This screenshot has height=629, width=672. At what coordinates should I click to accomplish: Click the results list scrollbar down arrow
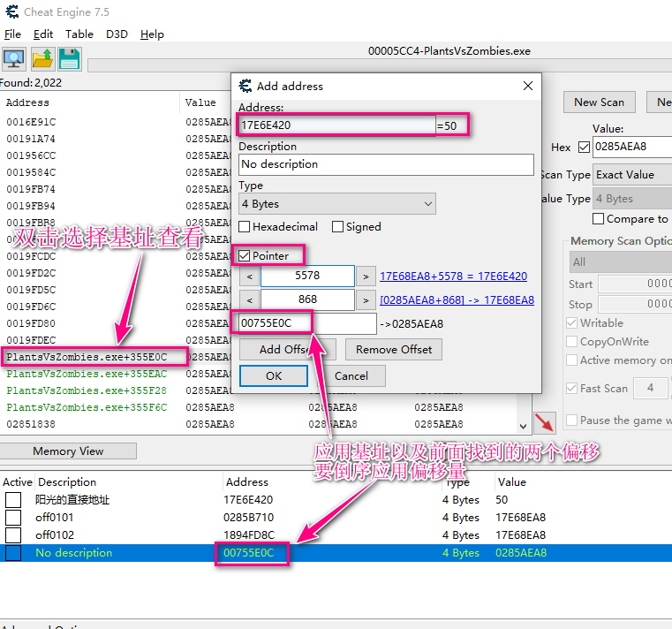523,427
